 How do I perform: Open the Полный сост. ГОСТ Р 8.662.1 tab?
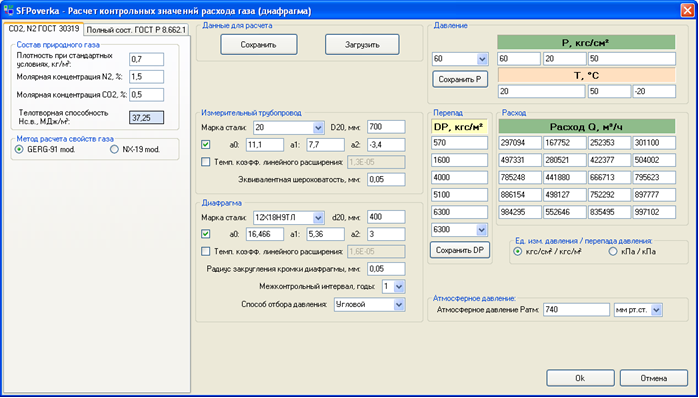pyautogui.click(x=136, y=30)
